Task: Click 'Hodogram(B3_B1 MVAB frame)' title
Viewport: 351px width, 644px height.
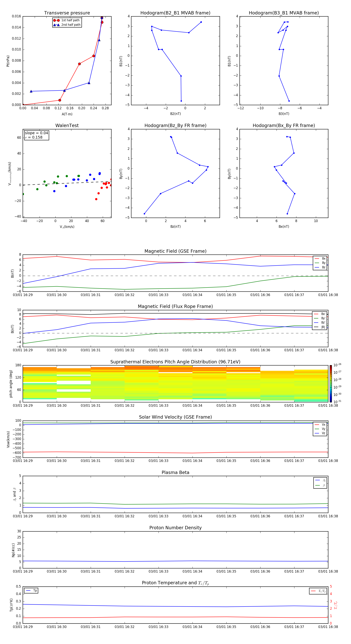Action: tap(284, 13)
